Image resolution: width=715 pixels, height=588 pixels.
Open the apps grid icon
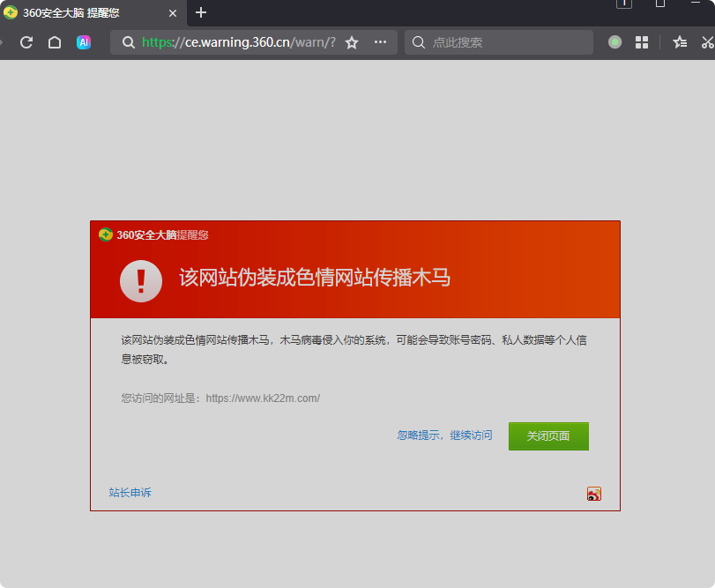641,41
